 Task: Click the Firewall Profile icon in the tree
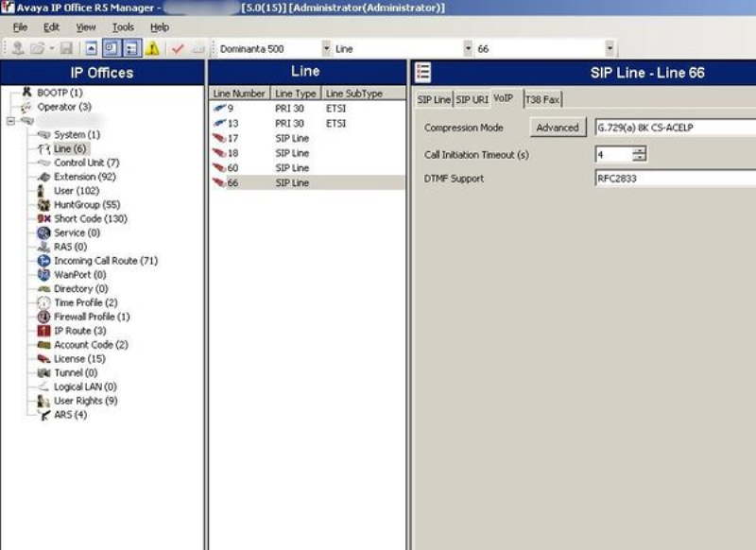[x=43, y=317]
